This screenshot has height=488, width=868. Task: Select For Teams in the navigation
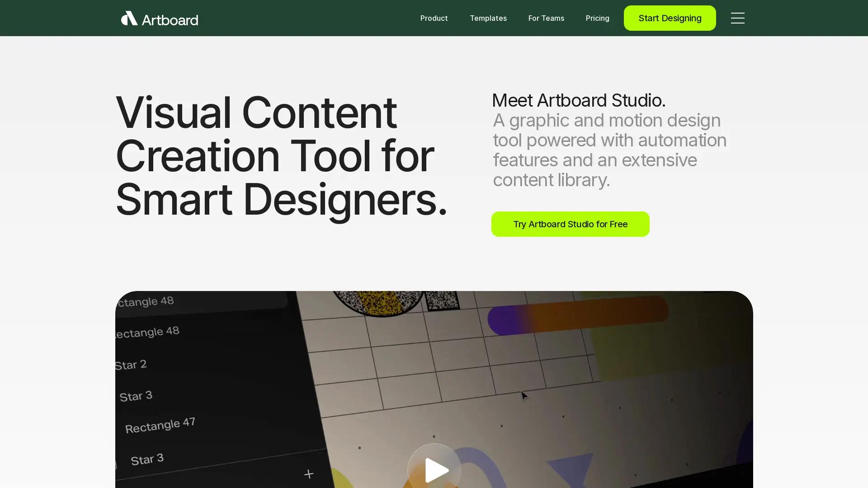546,18
